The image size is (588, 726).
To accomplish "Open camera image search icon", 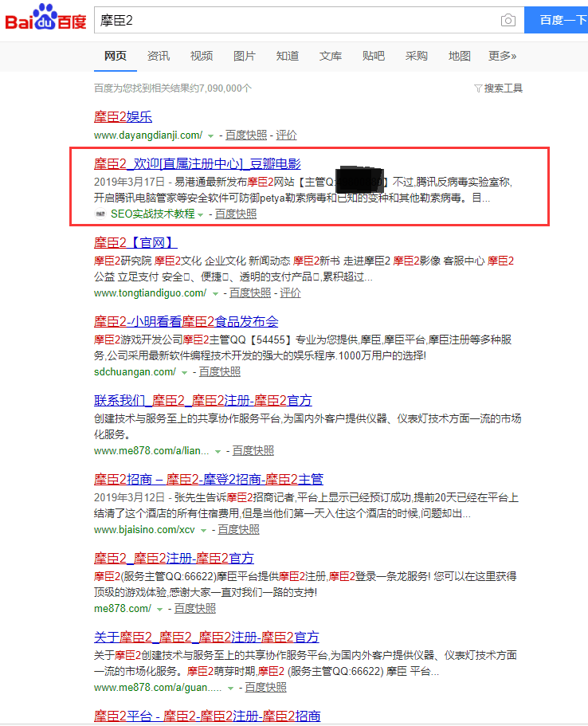I will point(508,21).
